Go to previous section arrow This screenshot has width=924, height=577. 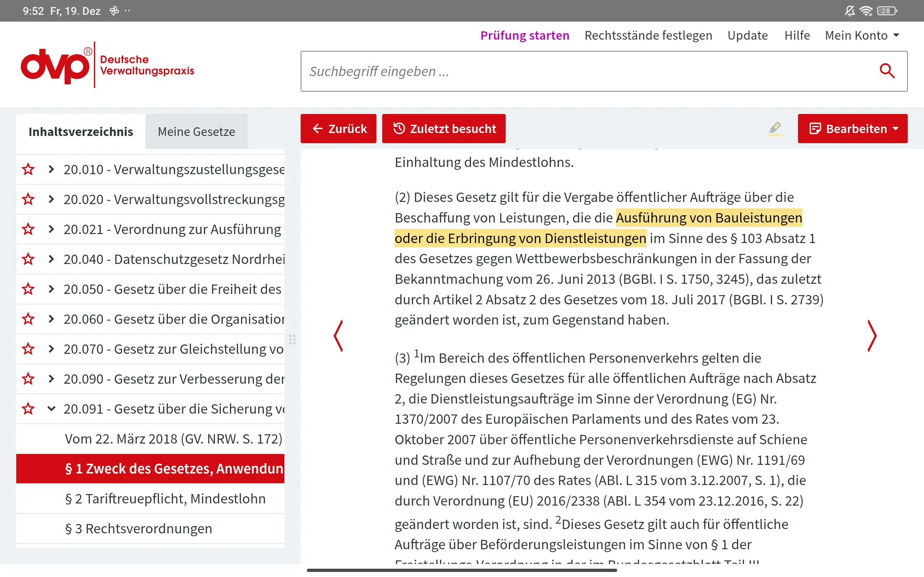(338, 336)
